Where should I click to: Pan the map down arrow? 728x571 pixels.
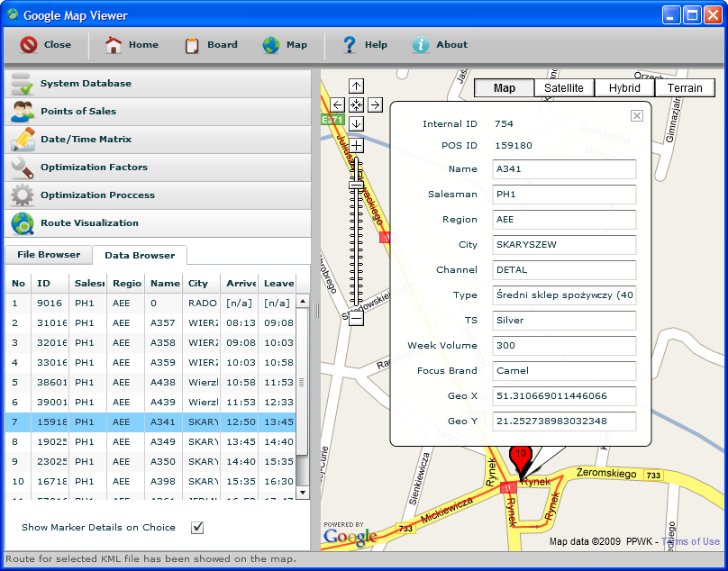tap(356, 123)
